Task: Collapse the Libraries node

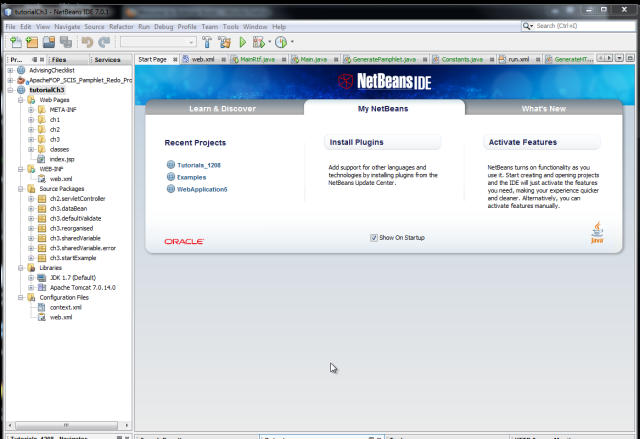Action: (21, 268)
